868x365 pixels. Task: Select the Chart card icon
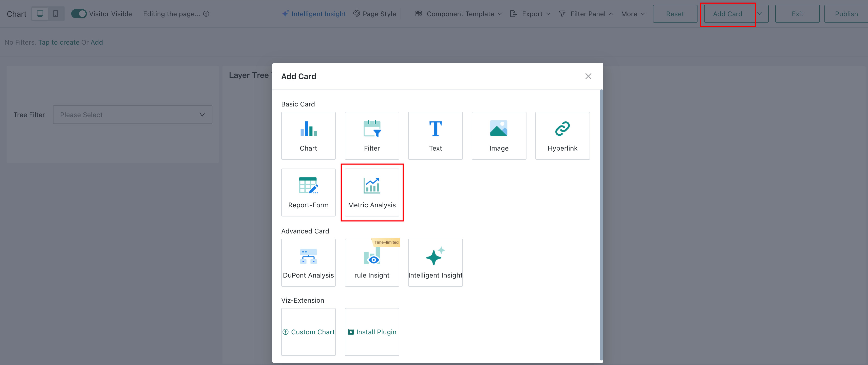[308, 136]
